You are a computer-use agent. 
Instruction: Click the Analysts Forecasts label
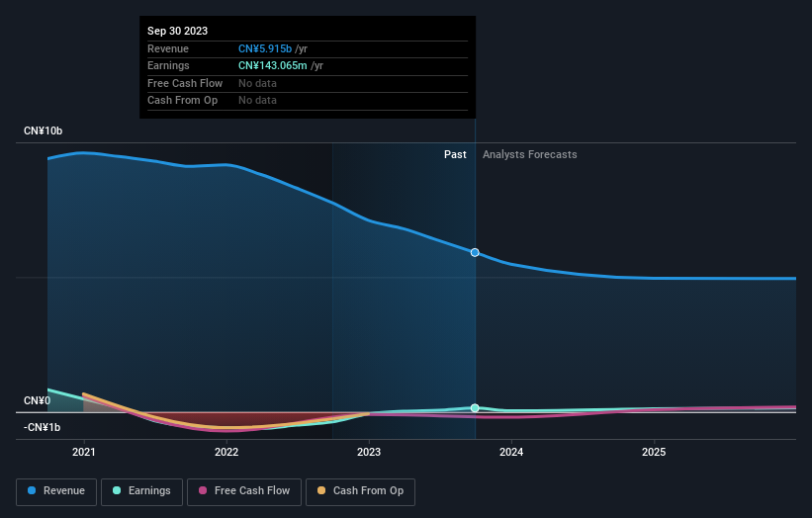530,155
